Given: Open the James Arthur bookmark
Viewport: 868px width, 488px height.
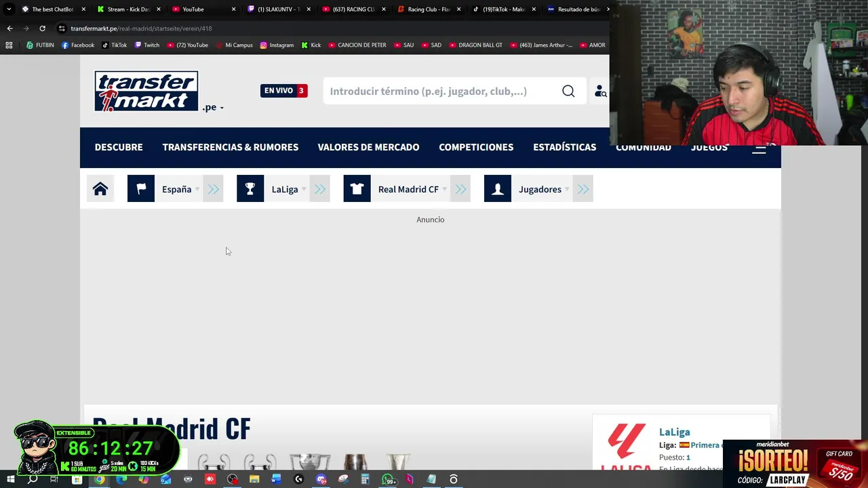Looking at the screenshot, I should click(541, 45).
